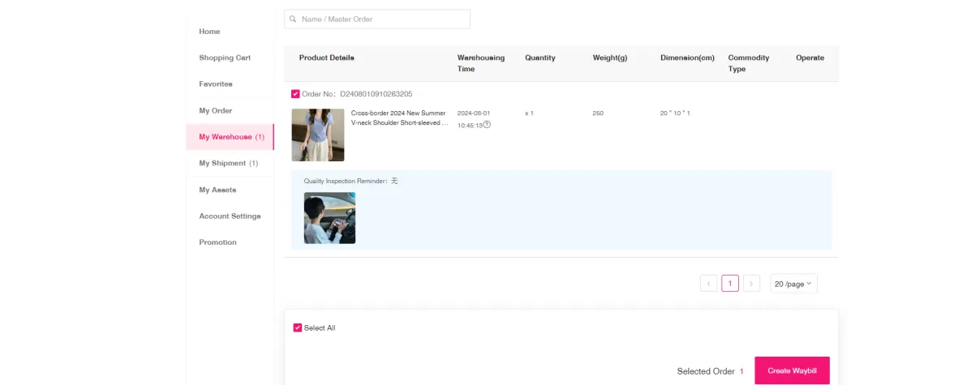
Task: Click the Operate column header
Action: [810, 58]
